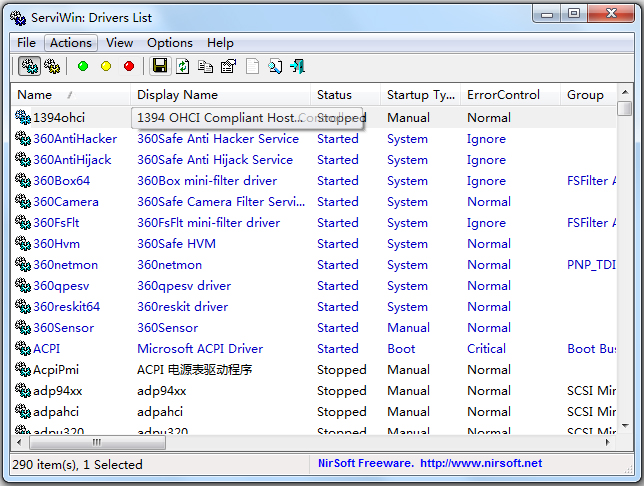This screenshot has width=644, height=486.
Task: Open the Properties toolbar icon
Action: [x=228, y=66]
